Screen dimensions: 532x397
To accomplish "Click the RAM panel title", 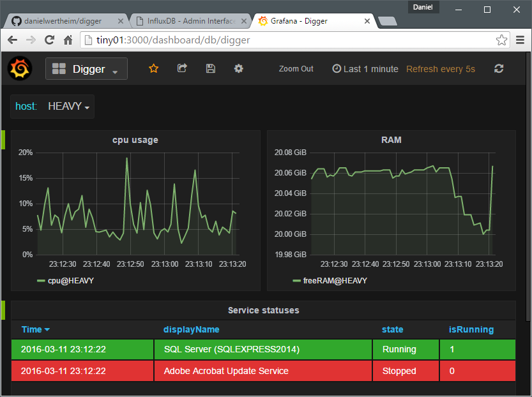I will (391, 140).
